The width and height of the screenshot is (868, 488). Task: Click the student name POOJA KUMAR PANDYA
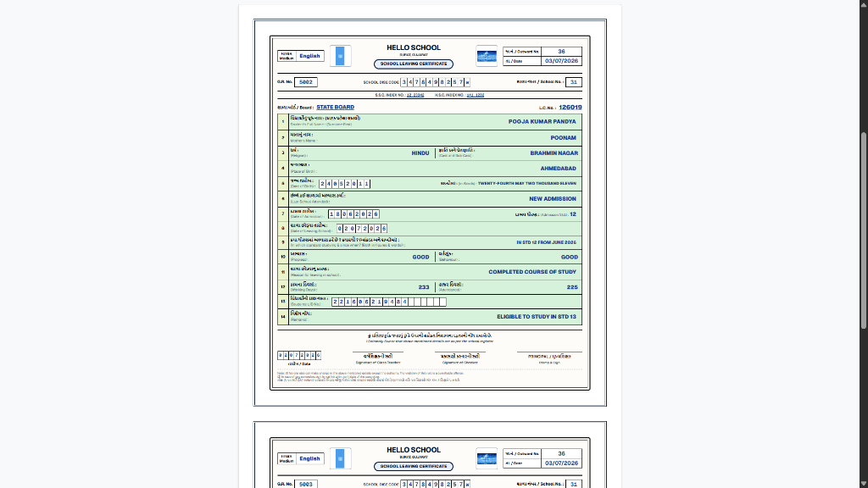coord(542,122)
